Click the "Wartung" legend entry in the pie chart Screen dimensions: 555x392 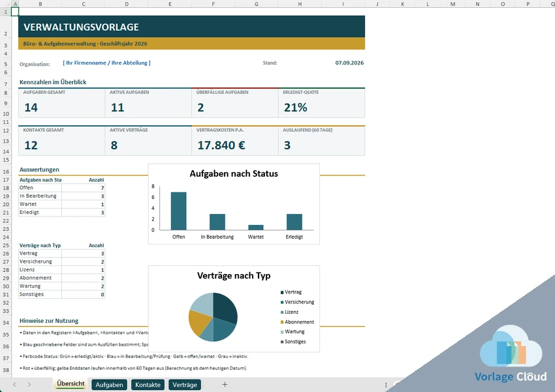click(293, 331)
